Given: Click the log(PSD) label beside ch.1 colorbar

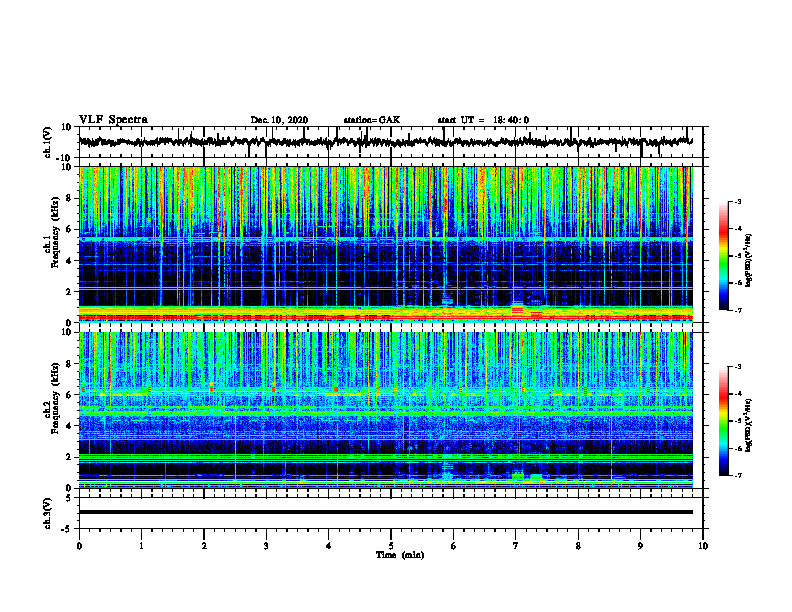Looking at the screenshot, I should [749, 260].
